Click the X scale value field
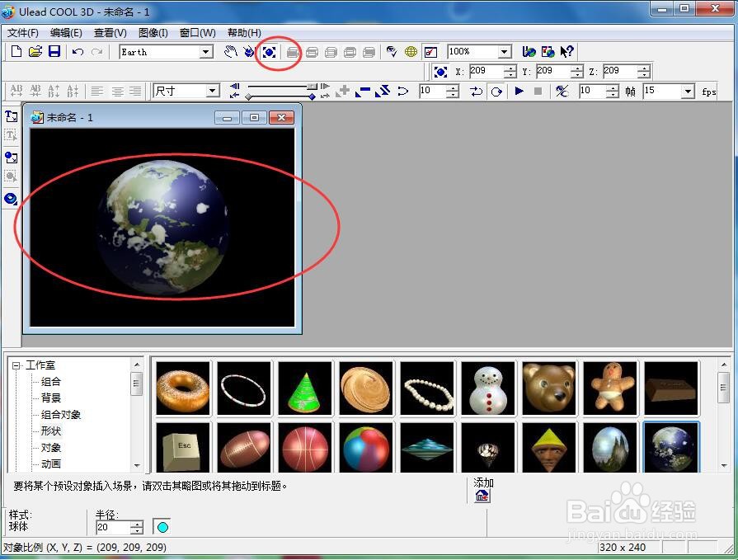Image resolution: width=738 pixels, height=560 pixels. coord(487,71)
